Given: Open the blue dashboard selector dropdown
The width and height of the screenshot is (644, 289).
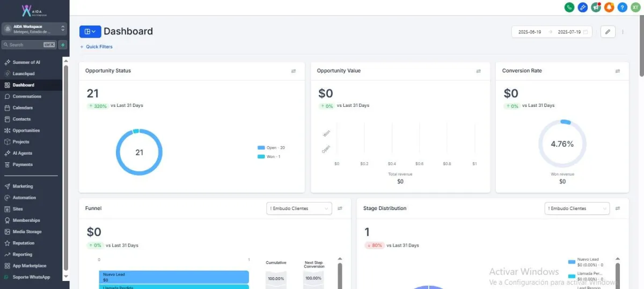Looking at the screenshot, I should click(90, 32).
